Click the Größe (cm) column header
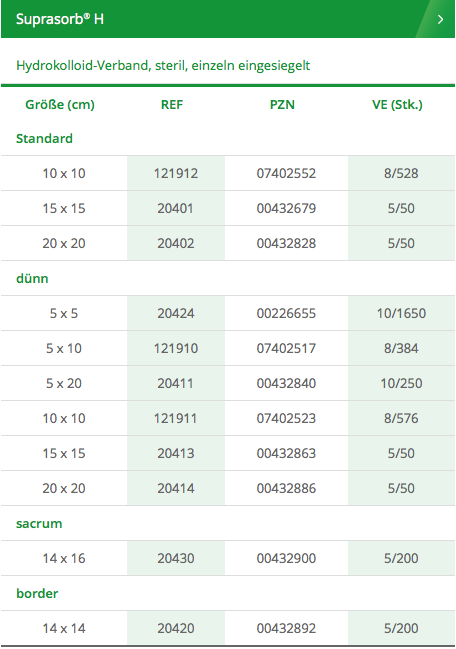The height and width of the screenshot is (649, 456). click(x=60, y=104)
